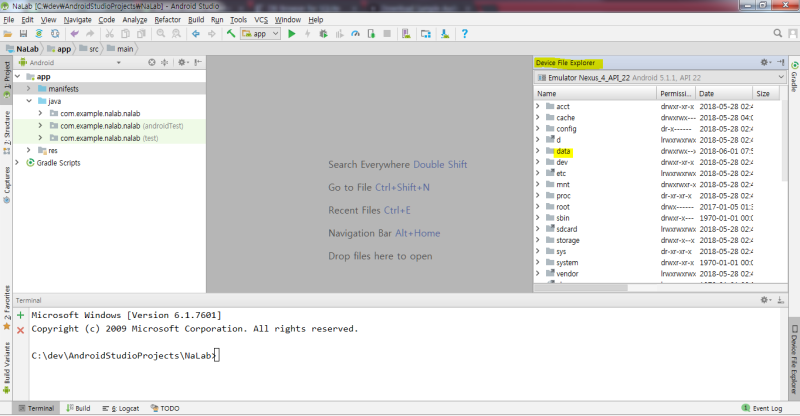Click the Copy toolbar icon
Screen dimensions: 800x416
(x=125, y=34)
